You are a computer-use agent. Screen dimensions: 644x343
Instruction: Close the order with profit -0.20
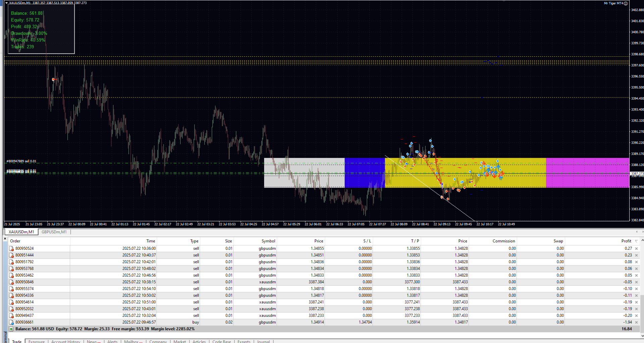pos(636,316)
